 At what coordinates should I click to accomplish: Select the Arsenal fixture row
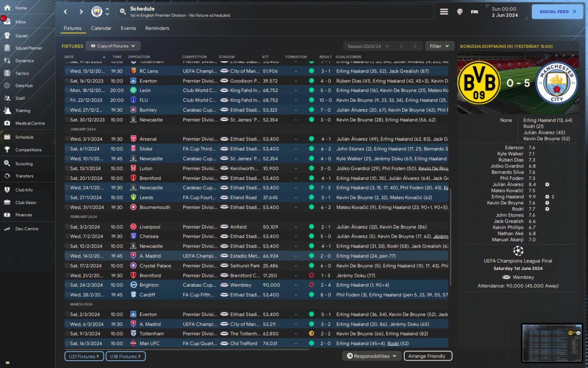tap(256, 139)
